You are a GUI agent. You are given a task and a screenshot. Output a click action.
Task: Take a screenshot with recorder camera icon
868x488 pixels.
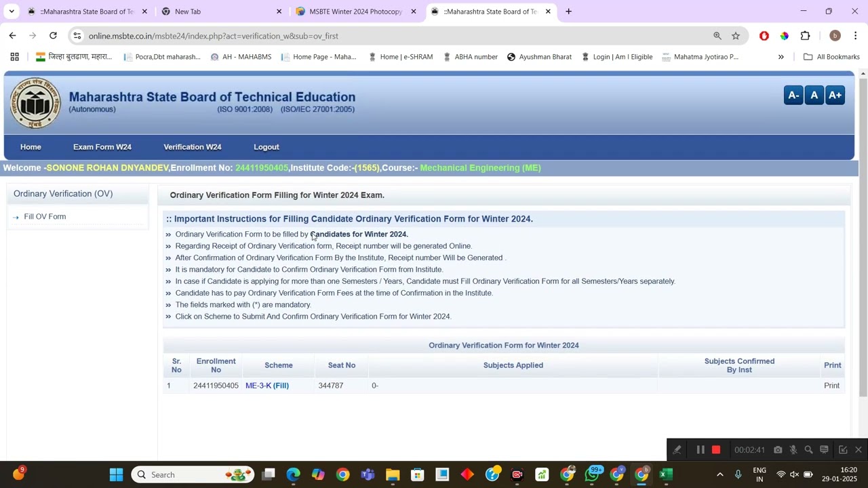778,450
